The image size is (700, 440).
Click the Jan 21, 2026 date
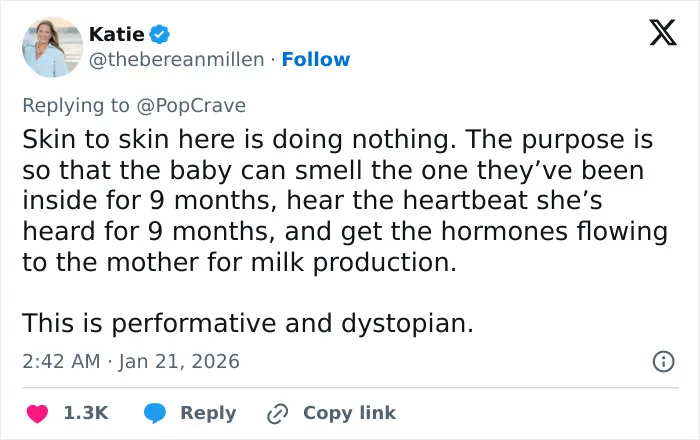click(179, 361)
